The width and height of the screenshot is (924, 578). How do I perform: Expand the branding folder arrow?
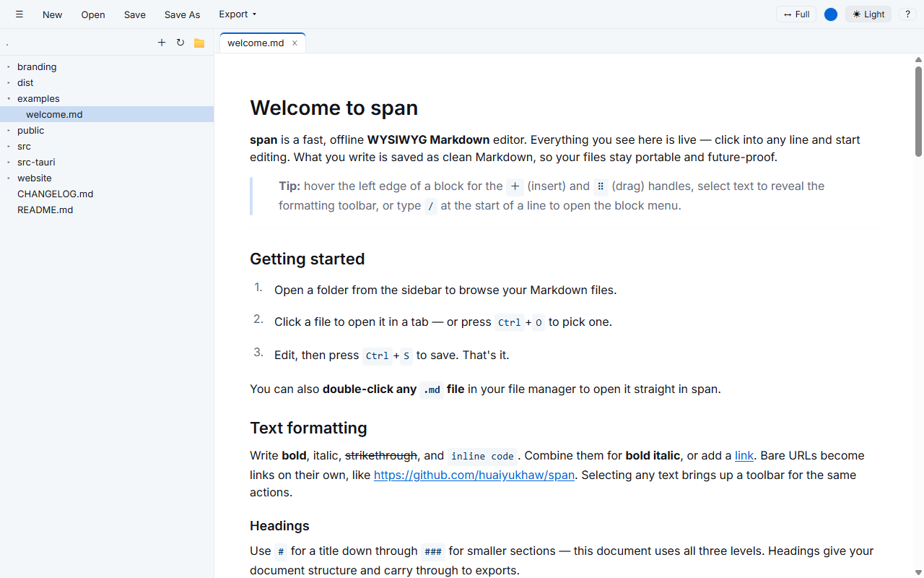pyautogui.click(x=9, y=66)
